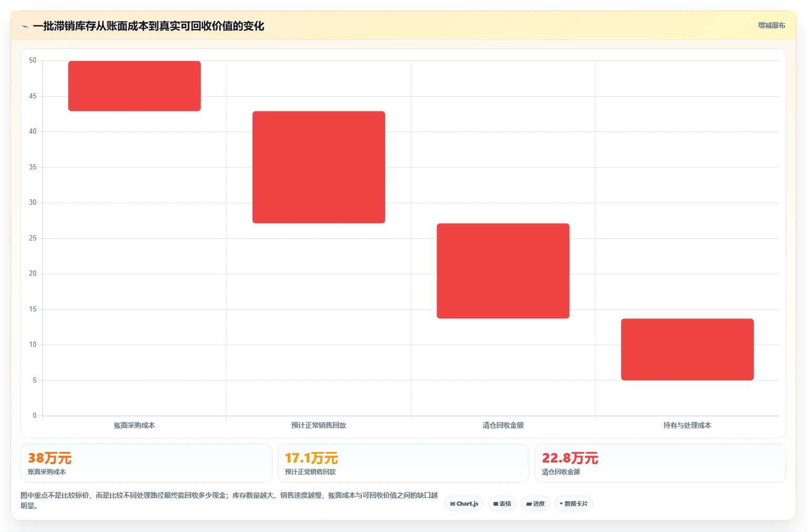807x532 pixels.
Task: Click the 22.8万元 data card
Action: (x=660, y=463)
